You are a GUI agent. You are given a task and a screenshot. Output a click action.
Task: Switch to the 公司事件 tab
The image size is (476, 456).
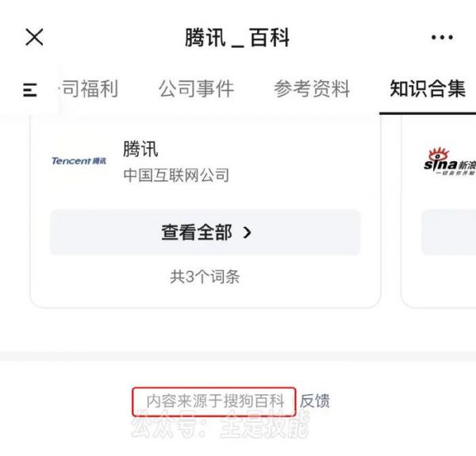197,89
